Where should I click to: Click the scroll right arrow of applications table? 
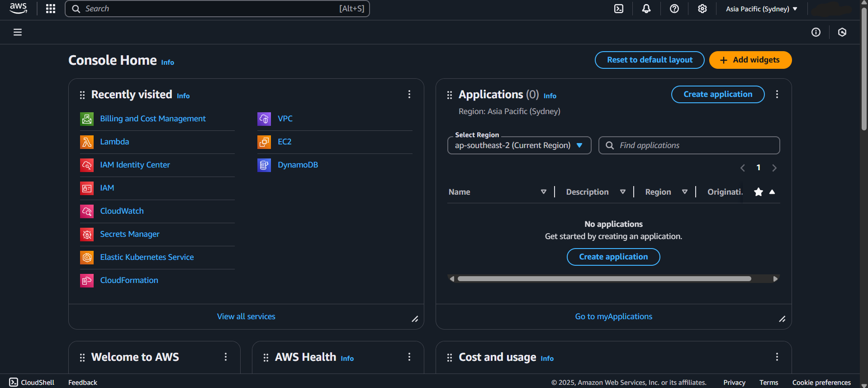[775, 279]
